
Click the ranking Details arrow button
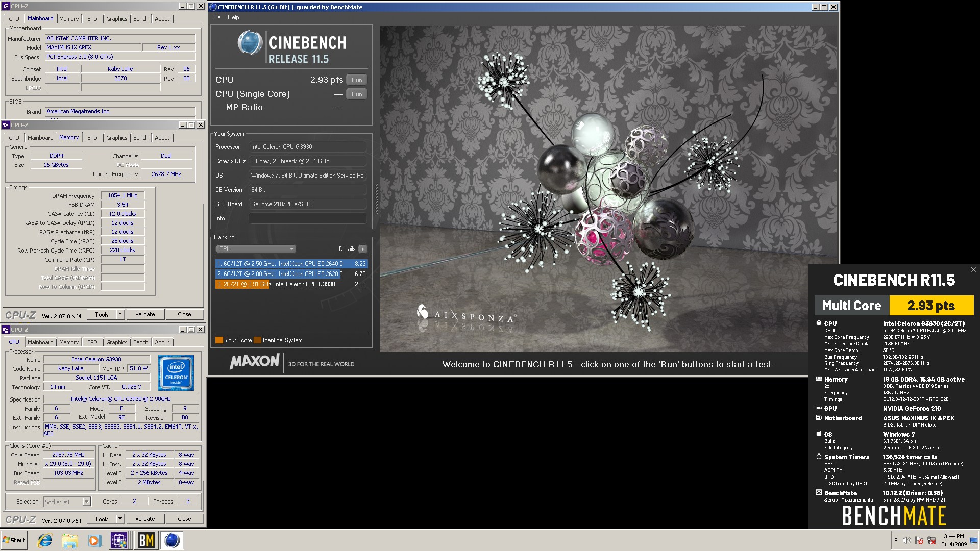pos(362,249)
